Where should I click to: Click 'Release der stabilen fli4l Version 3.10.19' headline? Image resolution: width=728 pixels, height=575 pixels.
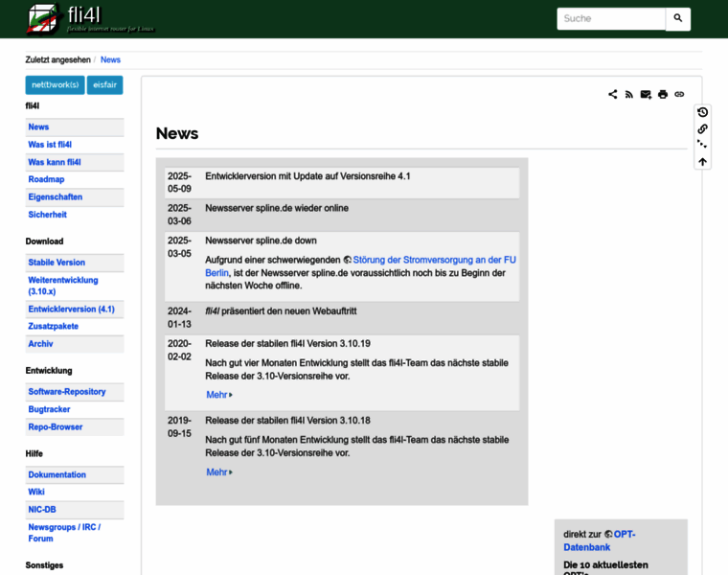[x=288, y=344]
